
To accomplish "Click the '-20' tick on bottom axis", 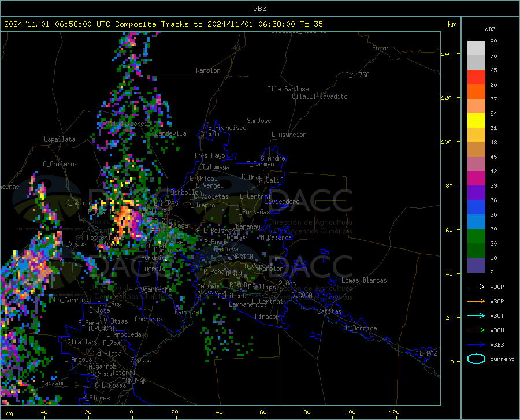I will point(86,412).
